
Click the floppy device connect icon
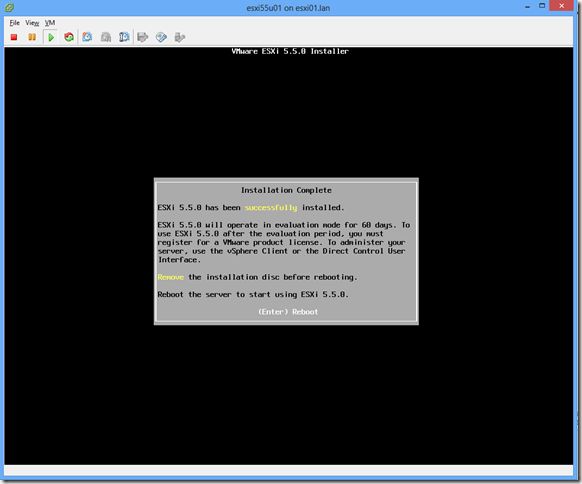pos(143,37)
